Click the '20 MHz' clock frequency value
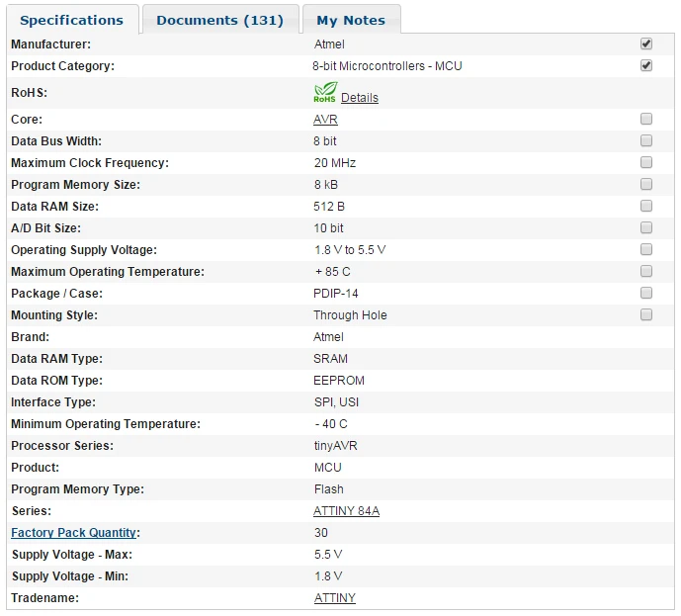This screenshot has width=681, height=616. (x=335, y=163)
